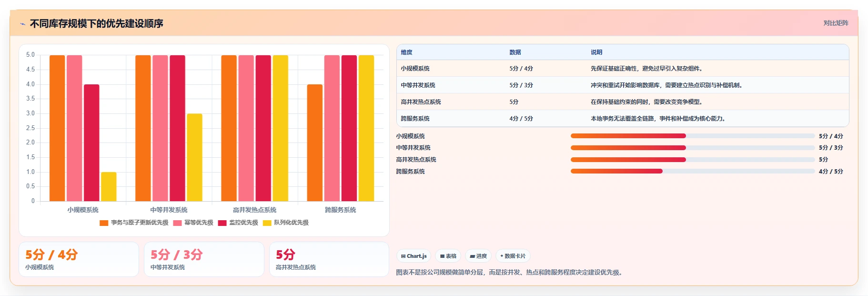This screenshot has height=296, width=868.
Task: Click the 5分 / 4分 value right of progress bar
Action: click(831, 136)
